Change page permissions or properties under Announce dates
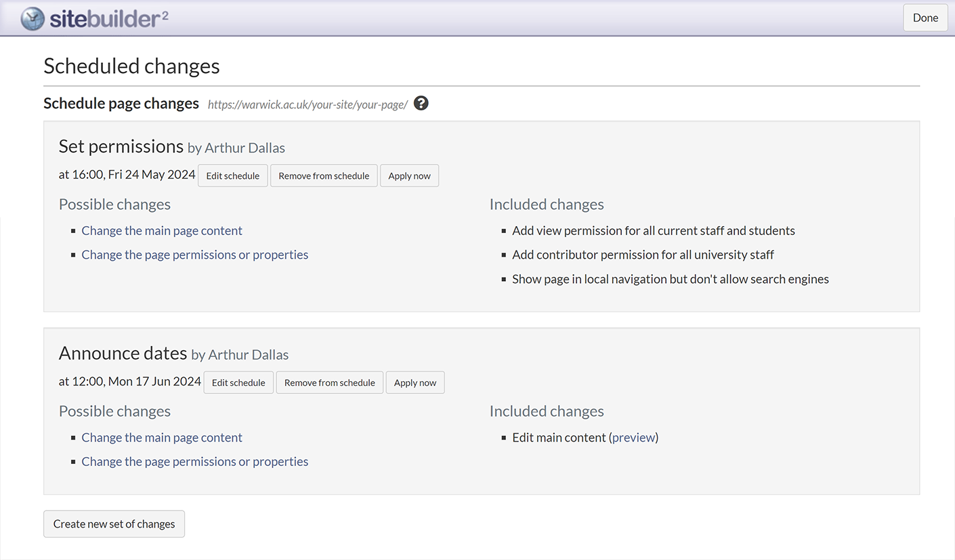Screen dimensions: 955x560 click(x=194, y=462)
